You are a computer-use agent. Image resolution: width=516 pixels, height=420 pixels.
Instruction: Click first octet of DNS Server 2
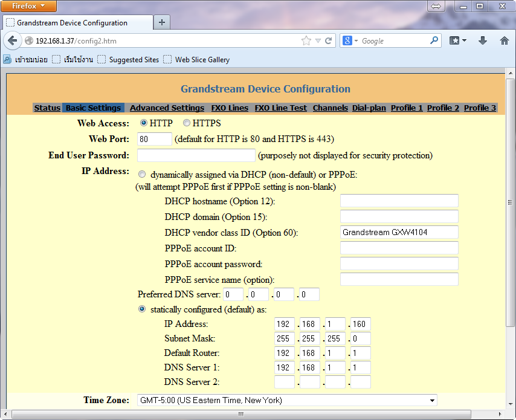point(285,382)
